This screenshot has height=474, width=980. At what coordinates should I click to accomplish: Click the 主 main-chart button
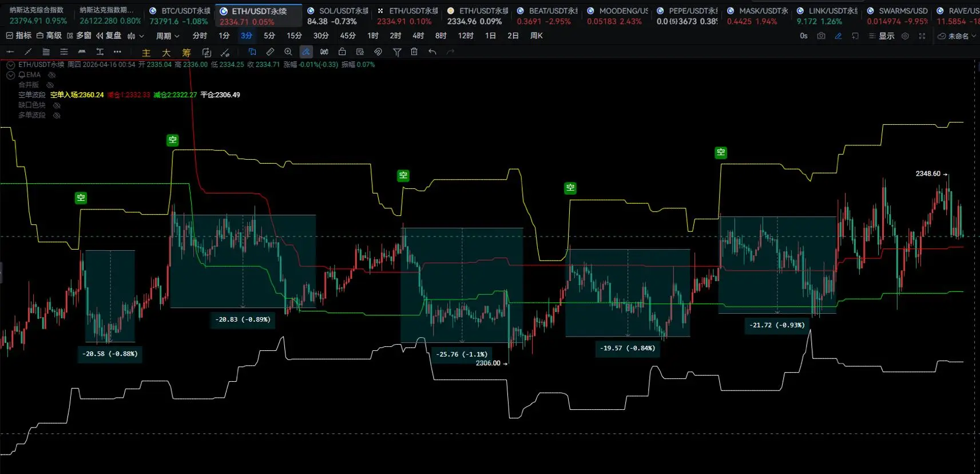[x=146, y=53]
